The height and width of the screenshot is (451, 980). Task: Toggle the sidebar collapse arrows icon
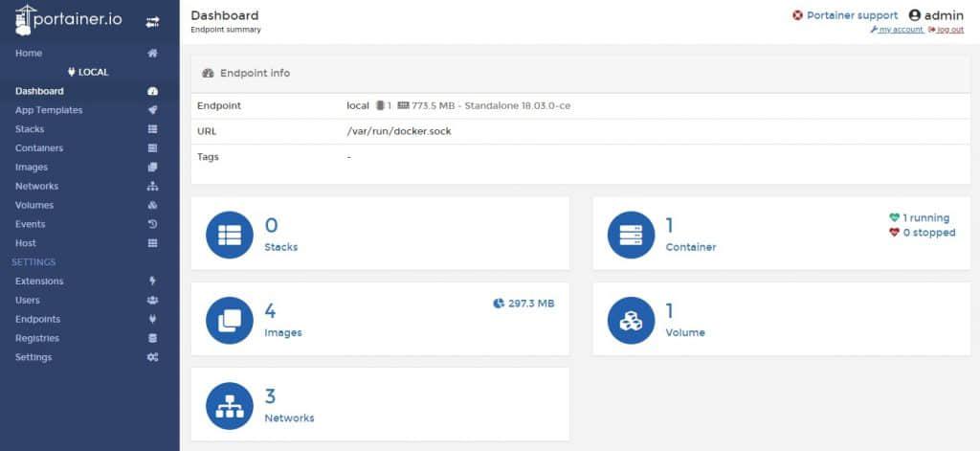coord(151,21)
